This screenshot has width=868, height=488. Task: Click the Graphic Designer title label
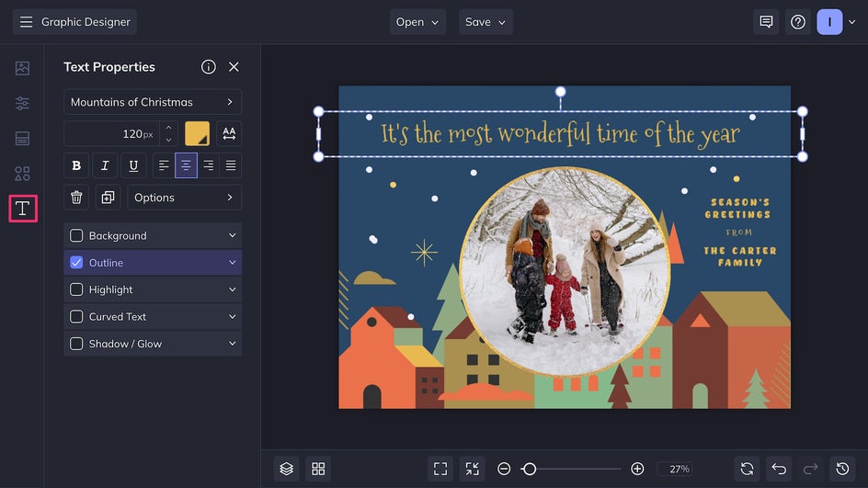(x=86, y=22)
